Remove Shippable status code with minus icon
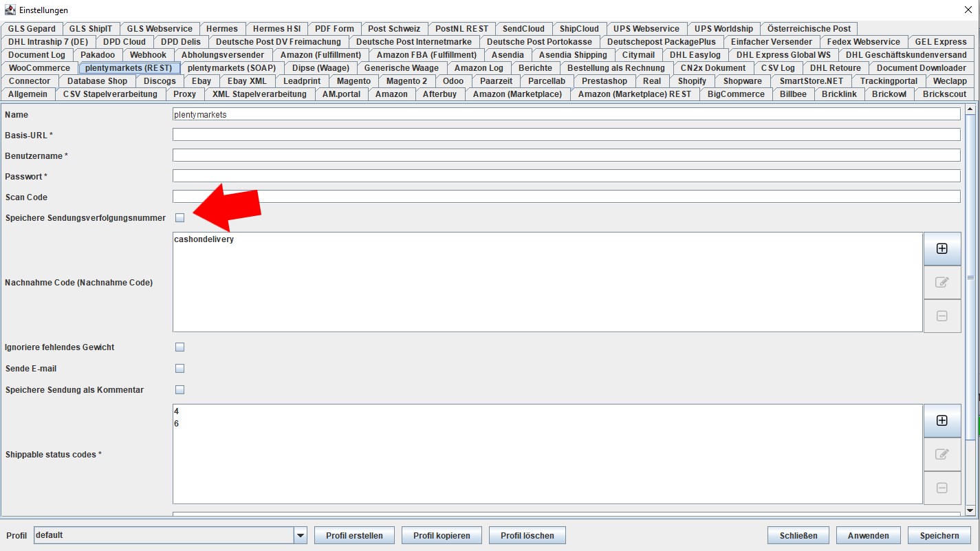980x551 pixels. pyautogui.click(x=941, y=488)
